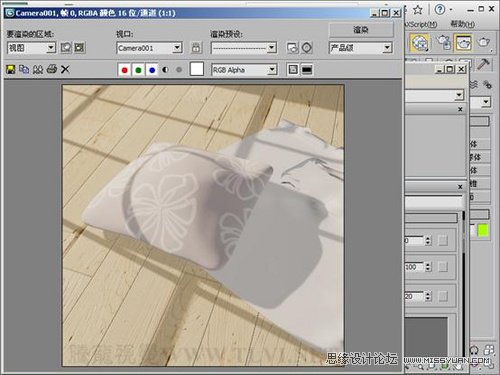Clone the rendered frame window
This screenshot has height=375, width=500.
click(38, 69)
